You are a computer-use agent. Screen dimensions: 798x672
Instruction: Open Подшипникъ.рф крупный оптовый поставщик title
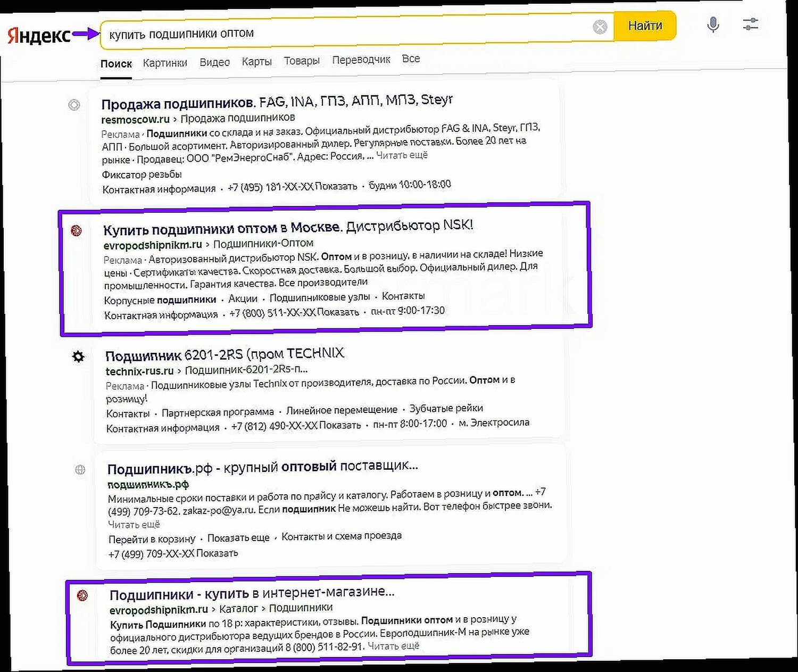(262, 468)
